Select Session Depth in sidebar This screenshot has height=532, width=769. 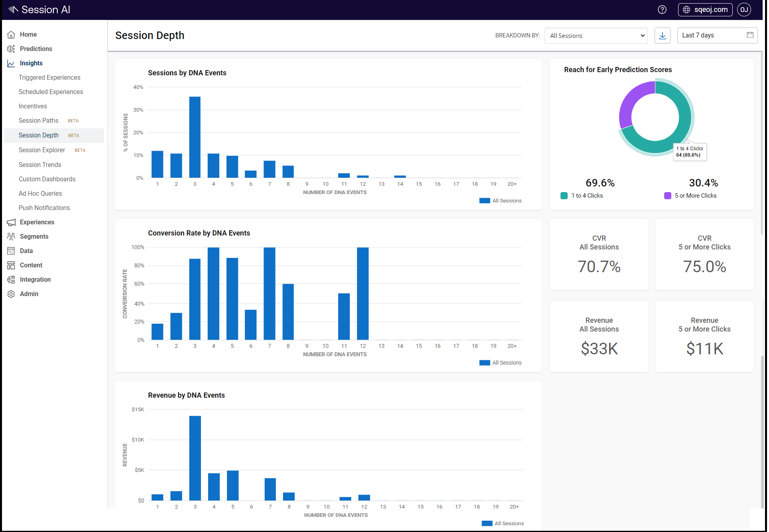(x=54, y=135)
